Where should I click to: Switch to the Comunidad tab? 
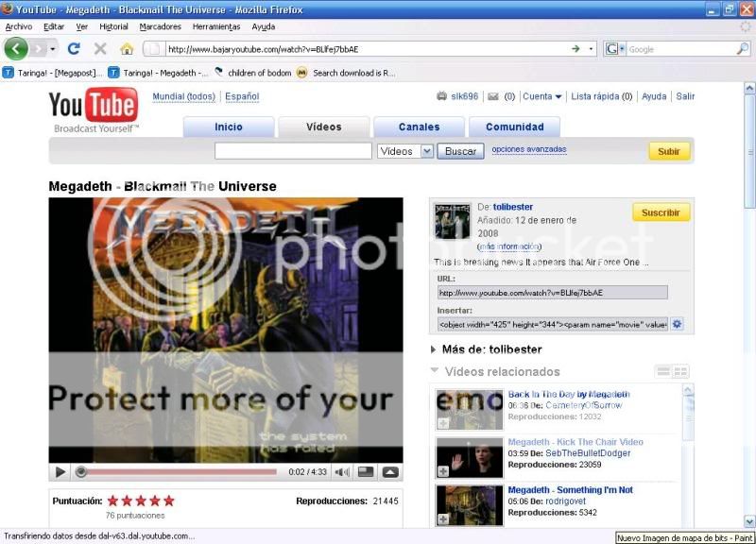click(x=514, y=127)
